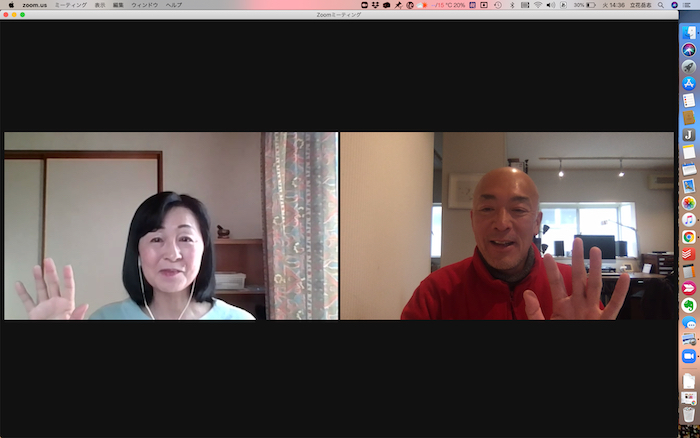Select the woman's video tile on the left
This screenshot has width=700, height=438.
[x=171, y=226]
